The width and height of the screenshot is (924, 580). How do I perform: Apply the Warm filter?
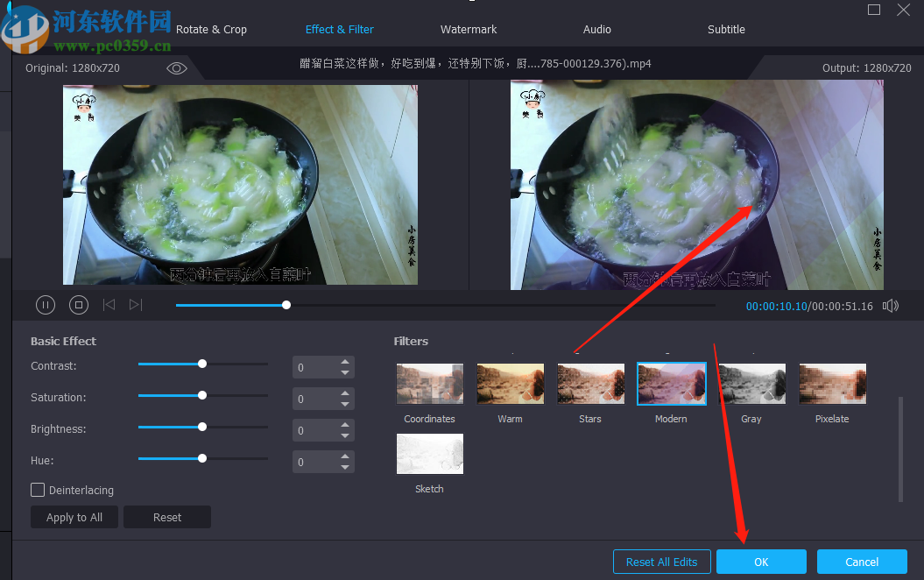pos(510,383)
